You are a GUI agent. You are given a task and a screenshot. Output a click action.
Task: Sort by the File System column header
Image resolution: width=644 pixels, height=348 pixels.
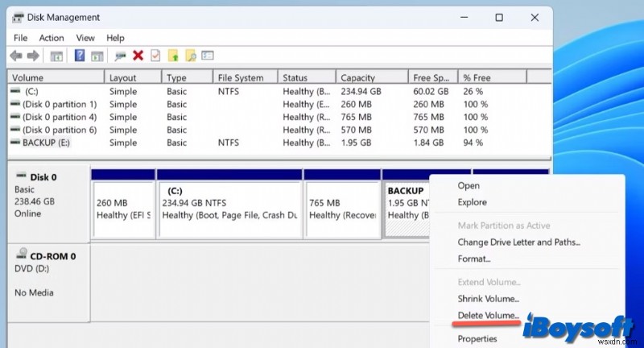(246, 77)
